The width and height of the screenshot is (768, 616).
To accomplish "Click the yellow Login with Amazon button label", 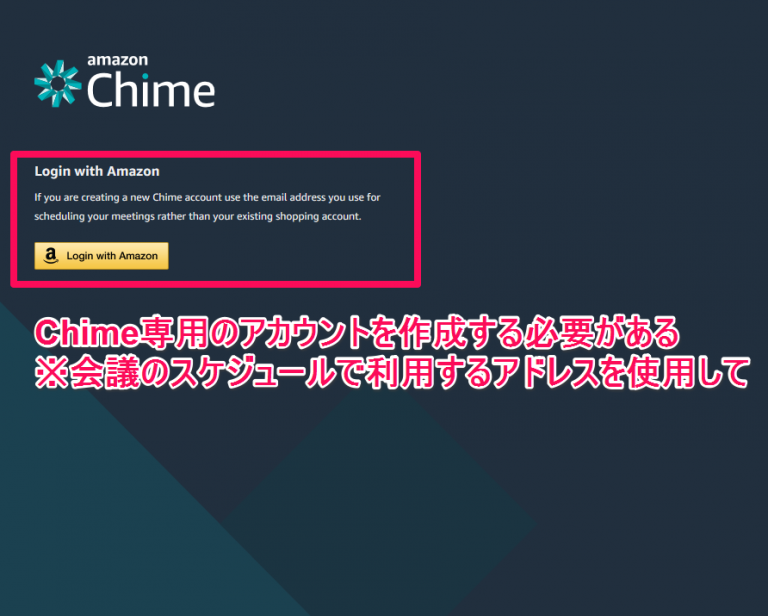I will click(112, 256).
